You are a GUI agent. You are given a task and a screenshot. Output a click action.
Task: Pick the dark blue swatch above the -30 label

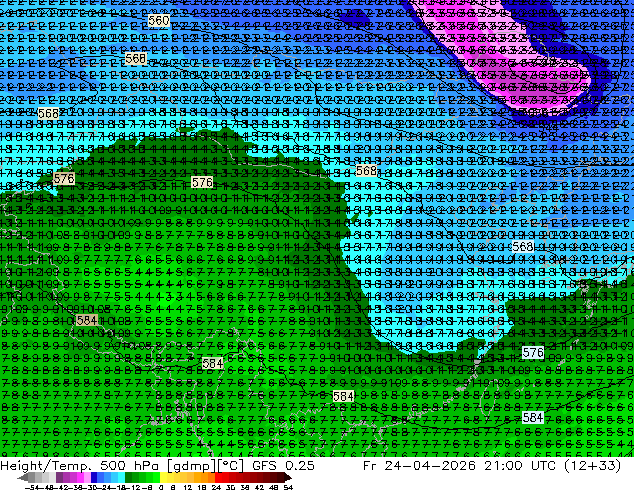94,477
